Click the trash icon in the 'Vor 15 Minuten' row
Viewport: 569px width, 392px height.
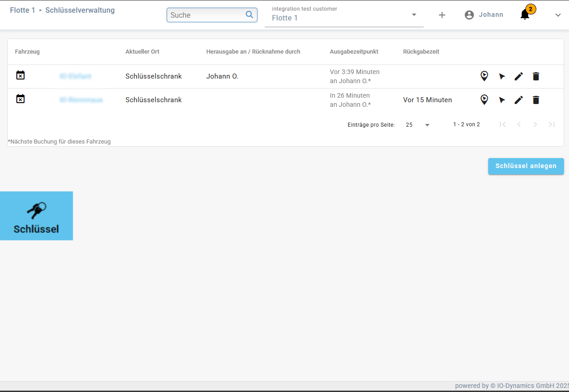point(536,100)
